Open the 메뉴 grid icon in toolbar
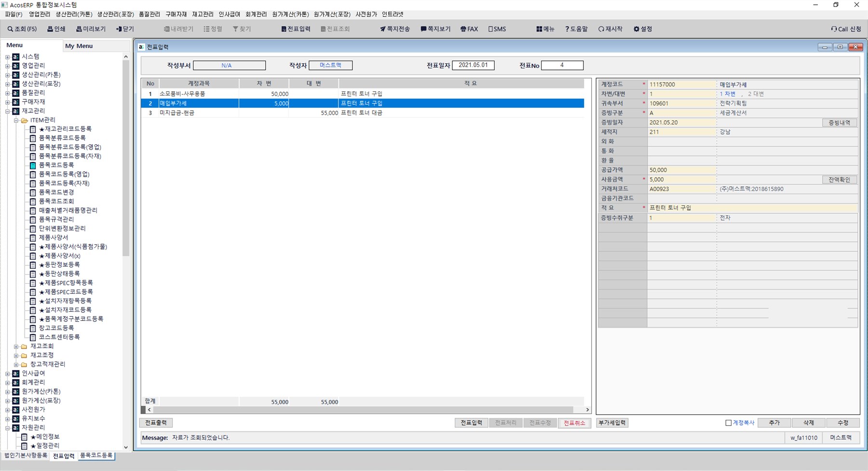Image resolution: width=868 pixels, height=471 pixels. point(545,29)
